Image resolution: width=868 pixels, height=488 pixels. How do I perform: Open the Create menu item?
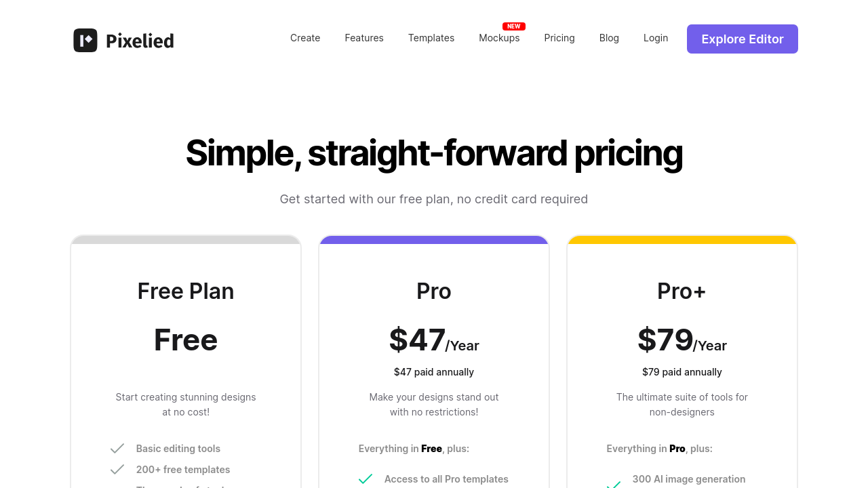click(305, 38)
